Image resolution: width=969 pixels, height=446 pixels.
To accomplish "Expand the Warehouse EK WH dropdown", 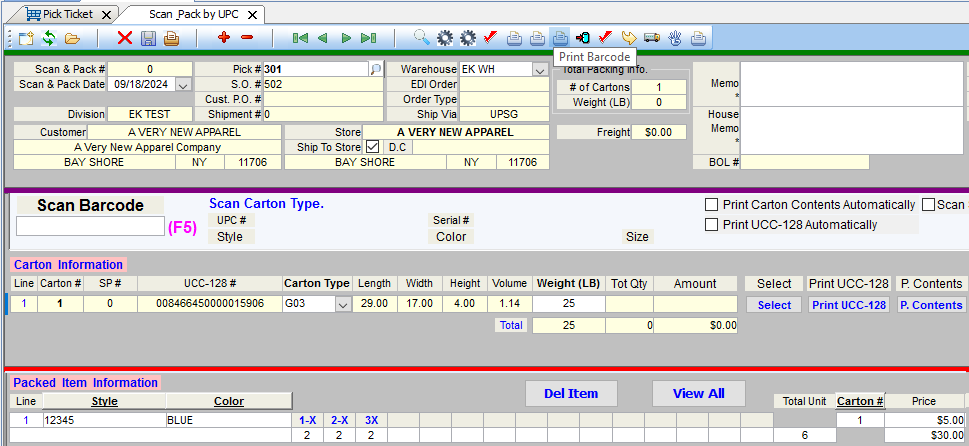I will coord(540,70).
